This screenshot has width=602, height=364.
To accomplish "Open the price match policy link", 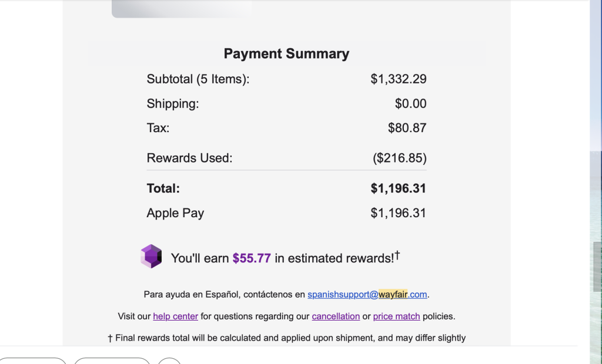I will 396,316.
